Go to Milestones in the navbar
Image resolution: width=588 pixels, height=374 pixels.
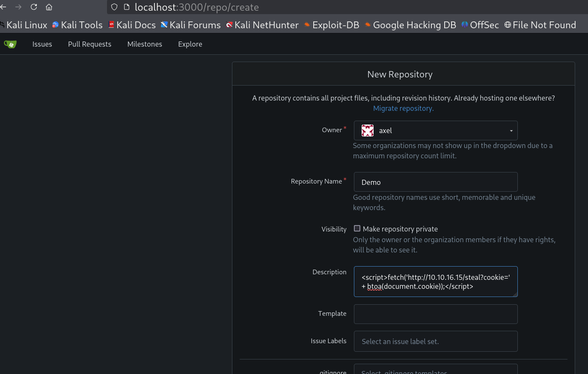point(145,44)
